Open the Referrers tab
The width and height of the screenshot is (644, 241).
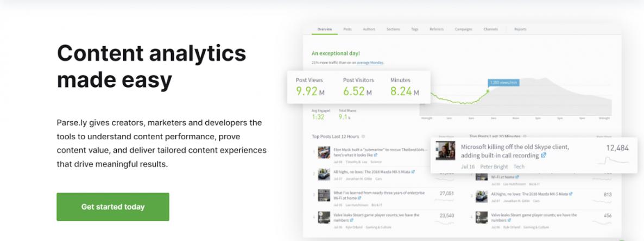pos(436,29)
